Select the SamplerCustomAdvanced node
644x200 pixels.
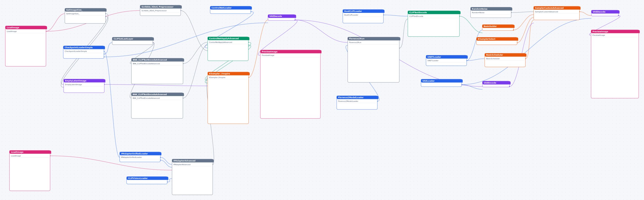557,13
